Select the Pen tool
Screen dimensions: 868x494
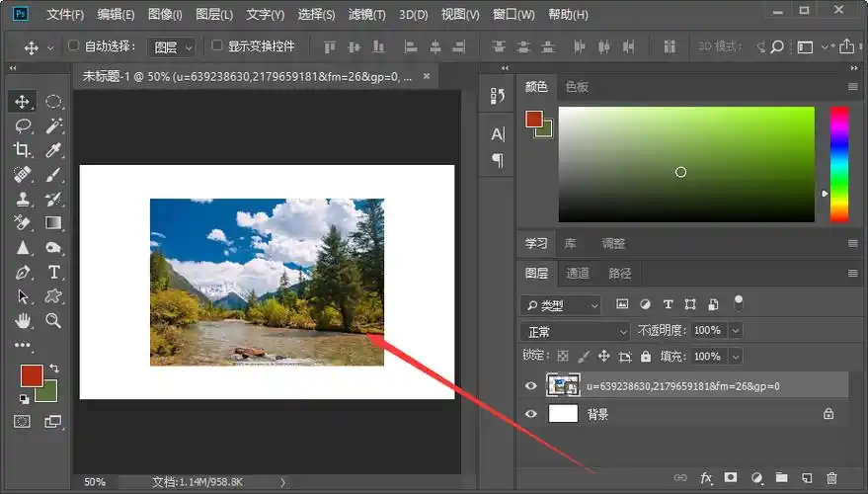[x=22, y=272]
